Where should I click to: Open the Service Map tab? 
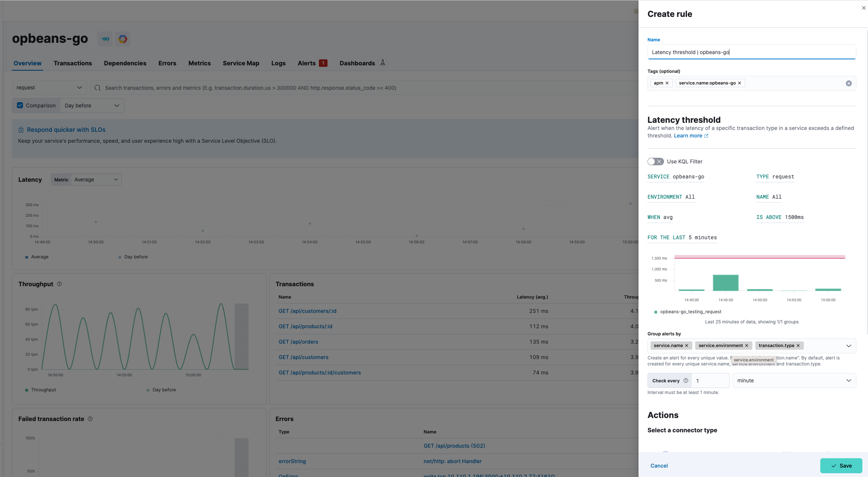(x=241, y=63)
